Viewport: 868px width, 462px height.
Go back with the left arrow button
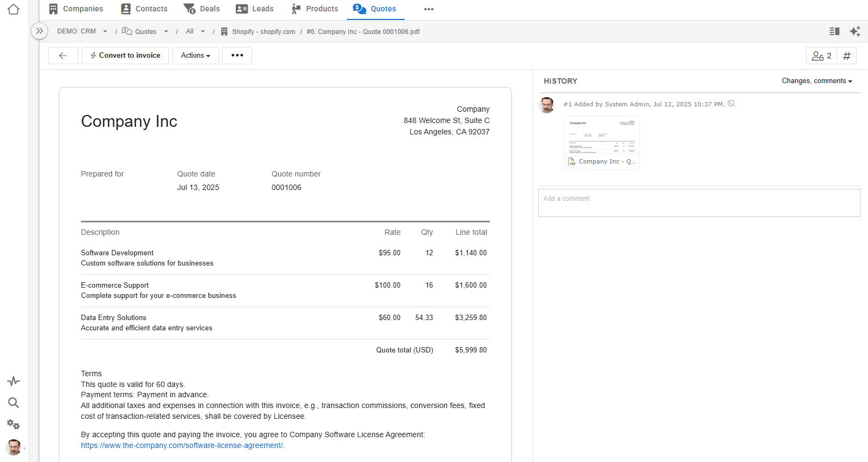click(x=63, y=56)
